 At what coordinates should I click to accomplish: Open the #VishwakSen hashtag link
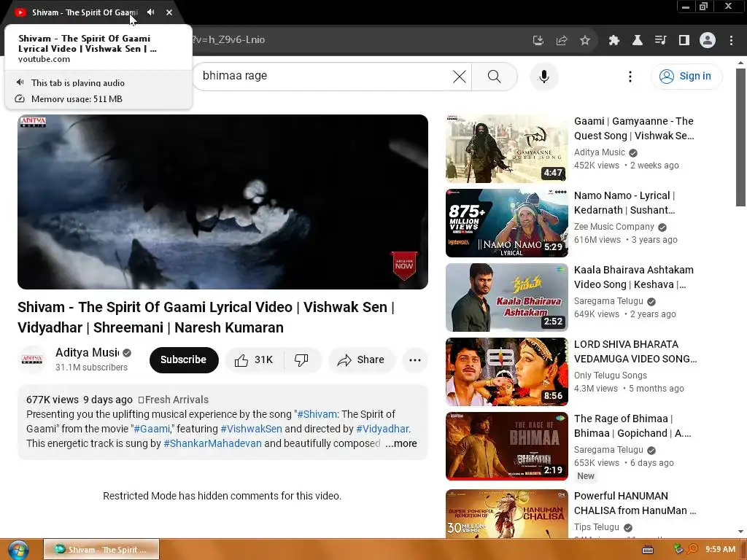pos(251,429)
